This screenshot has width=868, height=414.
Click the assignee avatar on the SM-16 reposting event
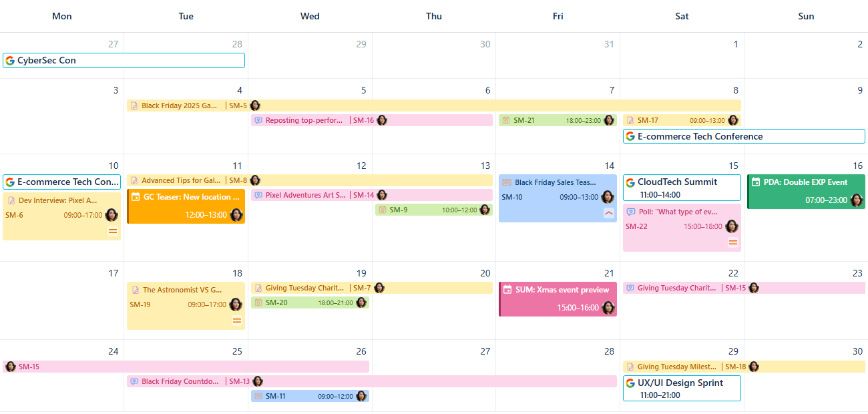[x=382, y=120]
